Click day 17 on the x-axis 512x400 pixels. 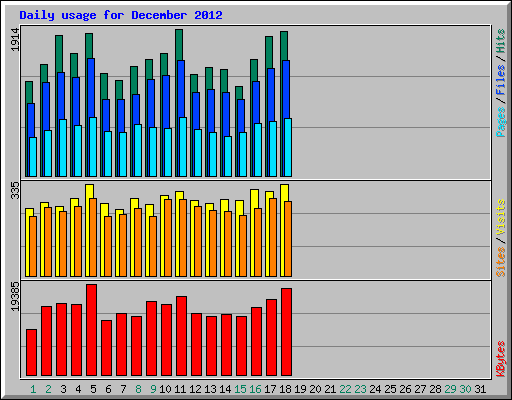click(x=270, y=389)
